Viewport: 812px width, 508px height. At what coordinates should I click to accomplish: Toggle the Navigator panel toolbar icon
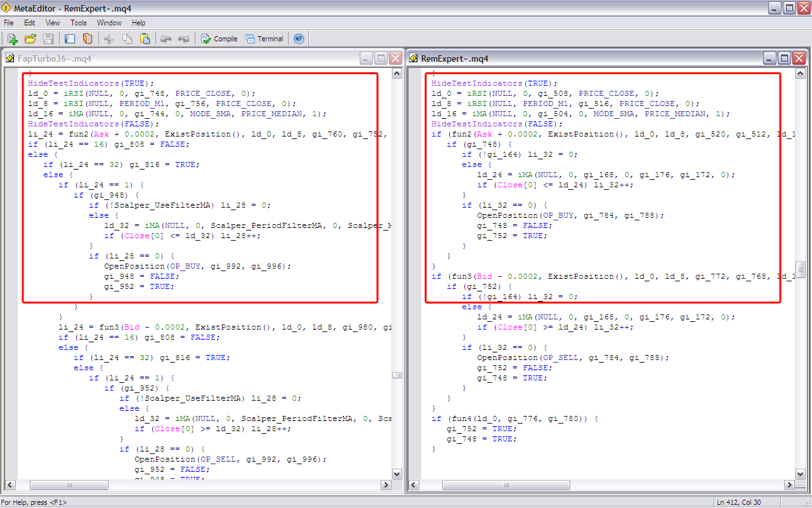(x=70, y=39)
